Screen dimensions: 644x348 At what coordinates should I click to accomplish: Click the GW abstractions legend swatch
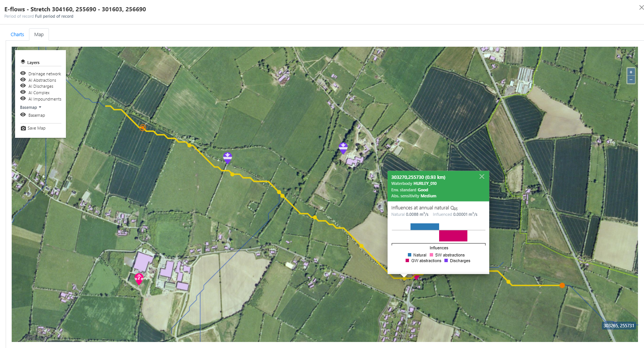pos(407,261)
